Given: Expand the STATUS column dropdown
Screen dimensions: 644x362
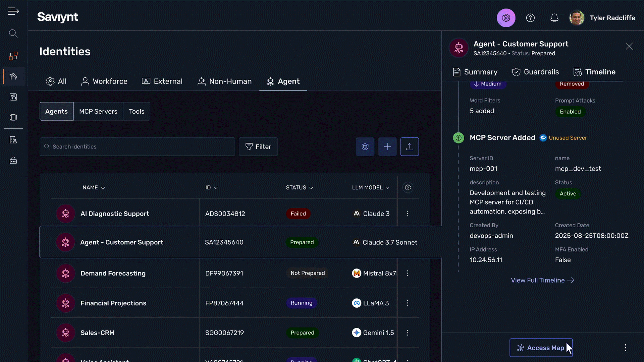Looking at the screenshot, I should pyautogui.click(x=311, y=188).
